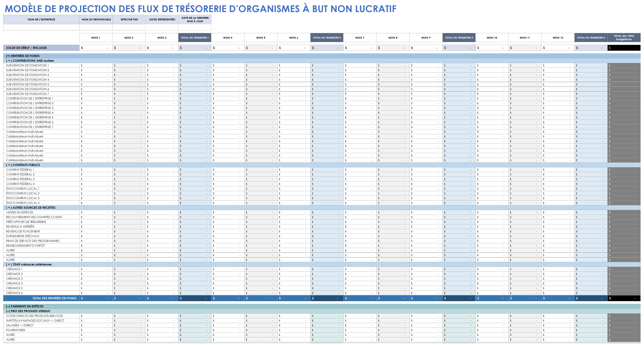Click the (+) RENTRÉES DE FONDS section header
Image resolution: width=644 pixels, height=345 pixels.
pos(322,56)
